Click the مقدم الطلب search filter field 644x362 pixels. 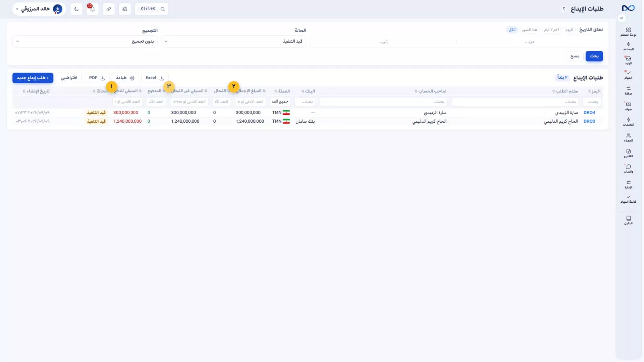pyautogui.click(x=515, y=102)
